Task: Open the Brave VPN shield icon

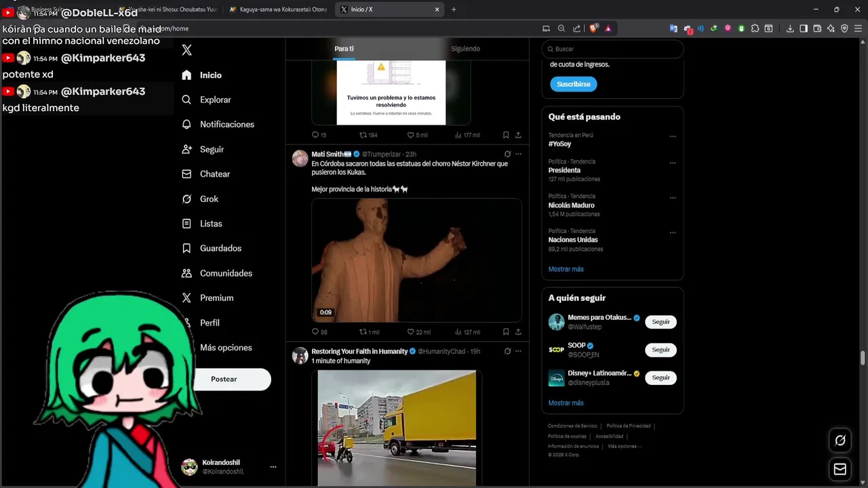Action: click(844, 28)
